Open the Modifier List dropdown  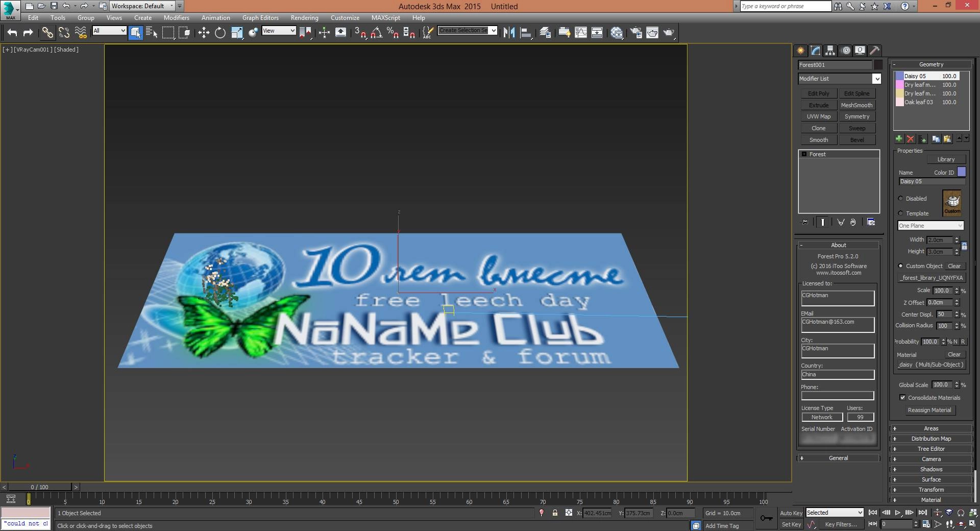(840, 79)
